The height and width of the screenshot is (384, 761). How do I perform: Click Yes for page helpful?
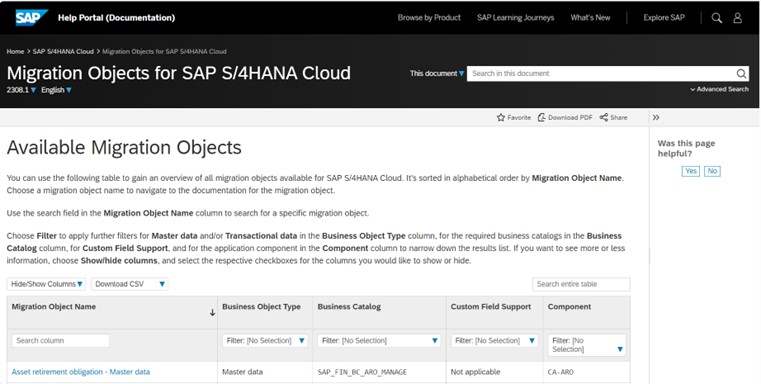coord(691,171)
